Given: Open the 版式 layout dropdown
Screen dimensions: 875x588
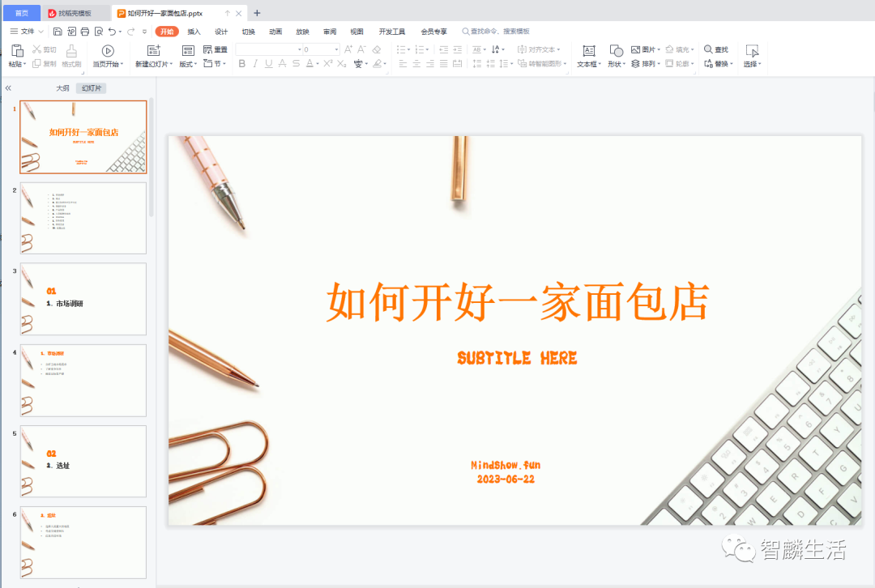Looking at the screenshot, I should (x=188, y=64).
